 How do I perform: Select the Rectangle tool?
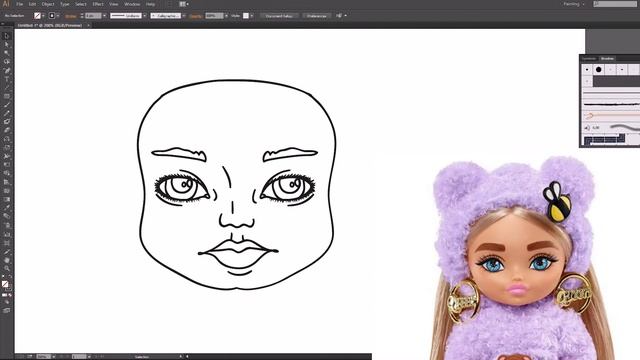[x=7, y=96]
